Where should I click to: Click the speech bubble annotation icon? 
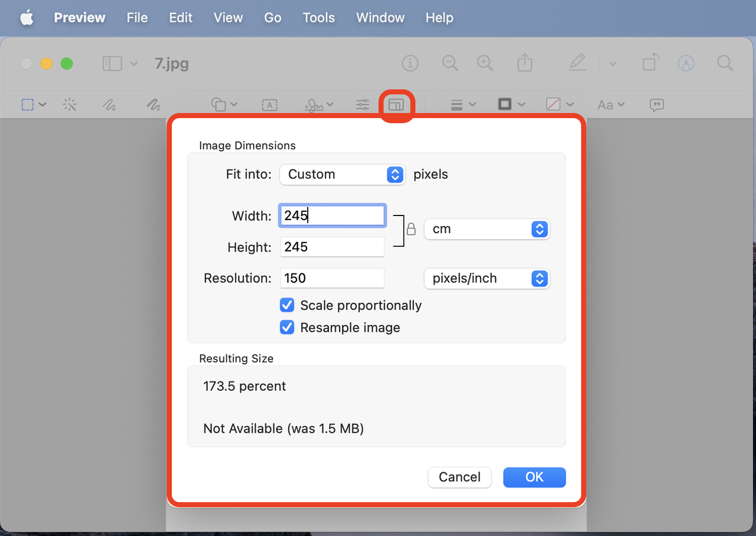pos(656,105)
